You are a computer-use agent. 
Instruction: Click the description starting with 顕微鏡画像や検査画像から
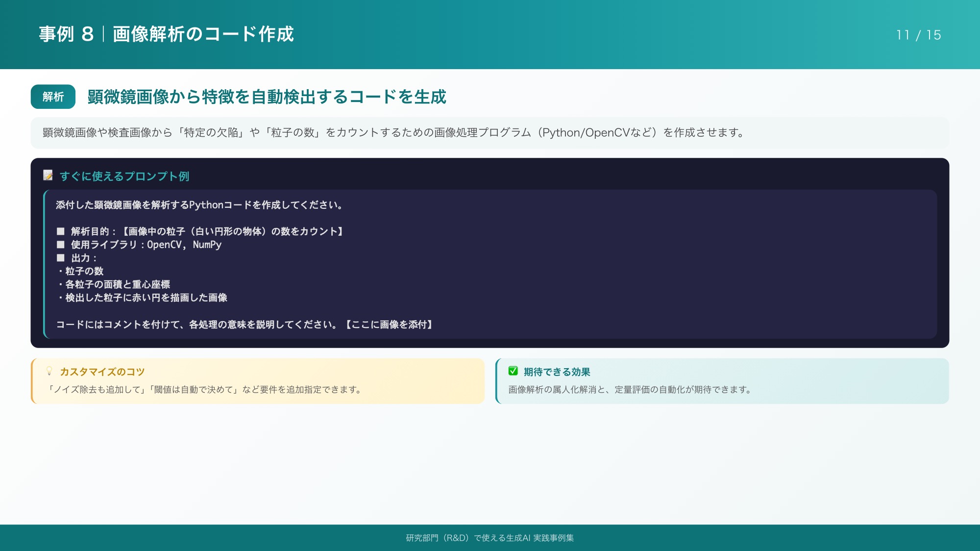394,132
